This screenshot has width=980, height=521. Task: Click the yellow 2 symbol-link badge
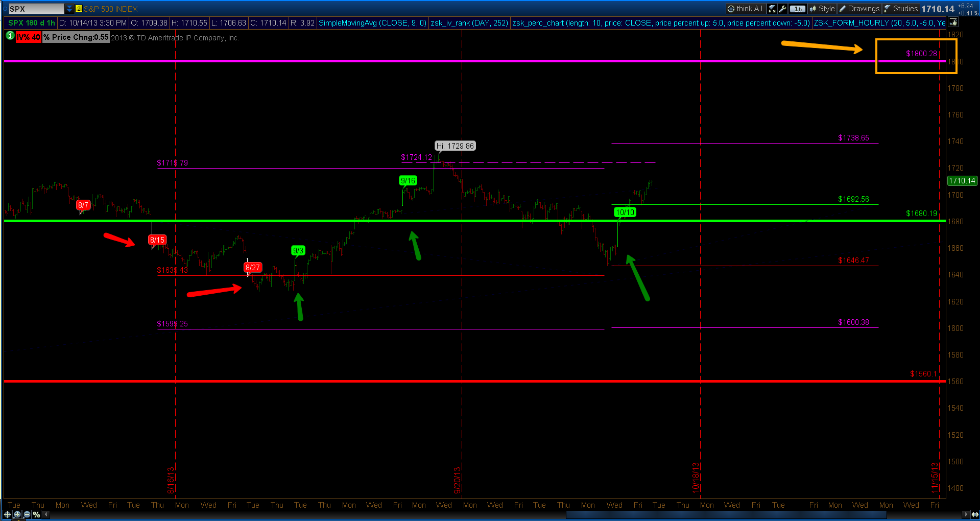coord(78,8)
